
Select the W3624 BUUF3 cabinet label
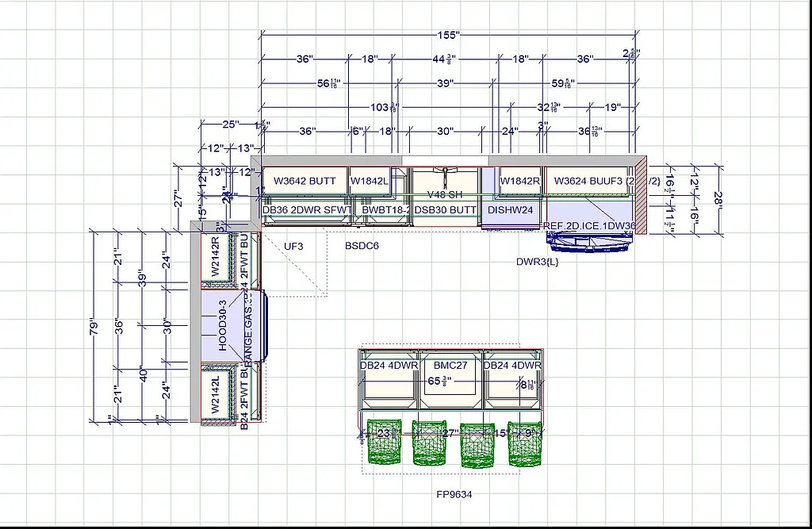(x=607, y=181)
